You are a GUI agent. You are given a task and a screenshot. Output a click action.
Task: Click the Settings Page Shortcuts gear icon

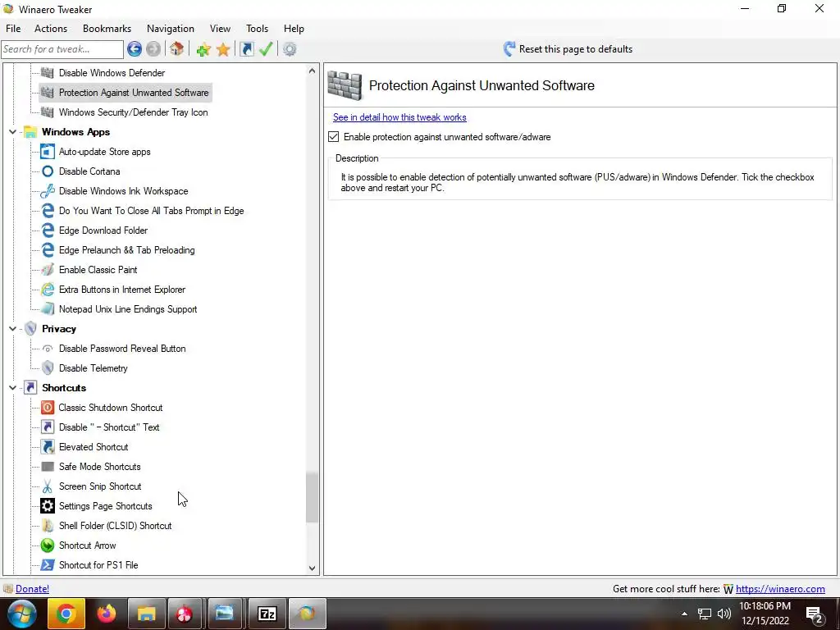pos(48,505)
